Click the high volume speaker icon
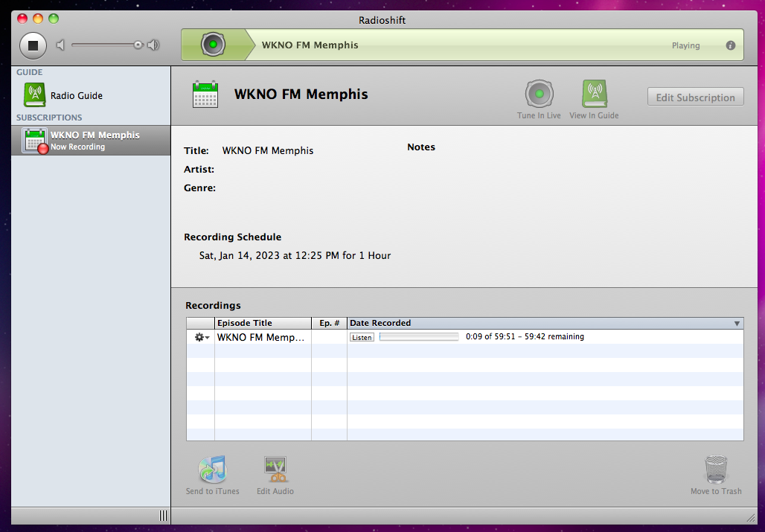The height and width of the screenshot is (532, 765). 153,45
